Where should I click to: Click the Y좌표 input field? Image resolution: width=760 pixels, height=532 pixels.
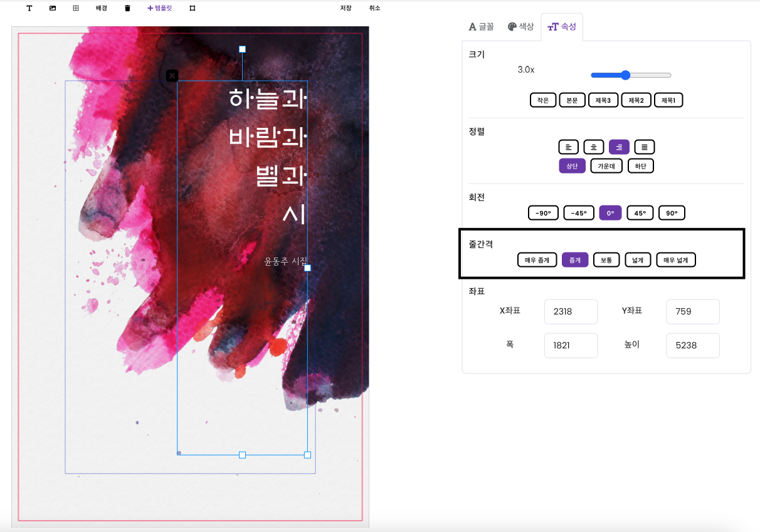(693, 311)
